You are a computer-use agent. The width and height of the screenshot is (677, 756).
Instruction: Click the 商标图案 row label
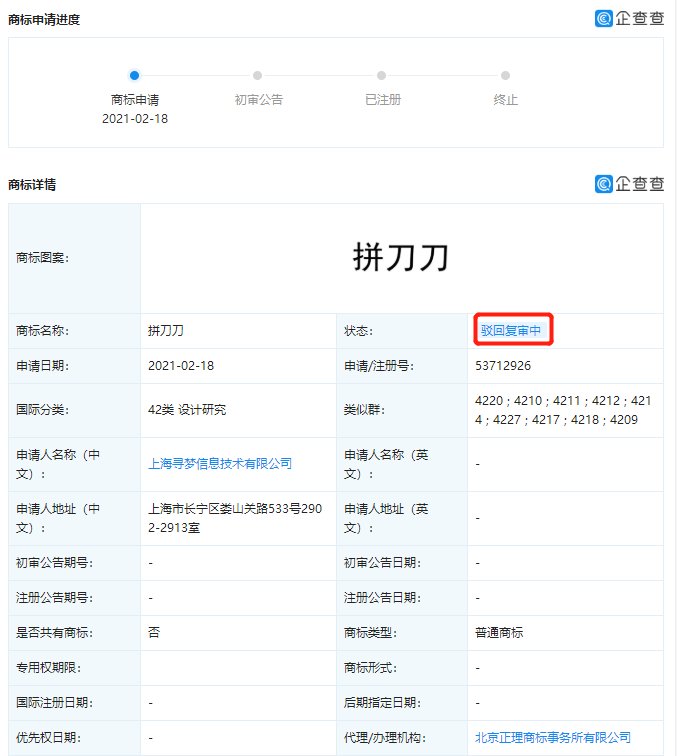click(x=42, y=257)
